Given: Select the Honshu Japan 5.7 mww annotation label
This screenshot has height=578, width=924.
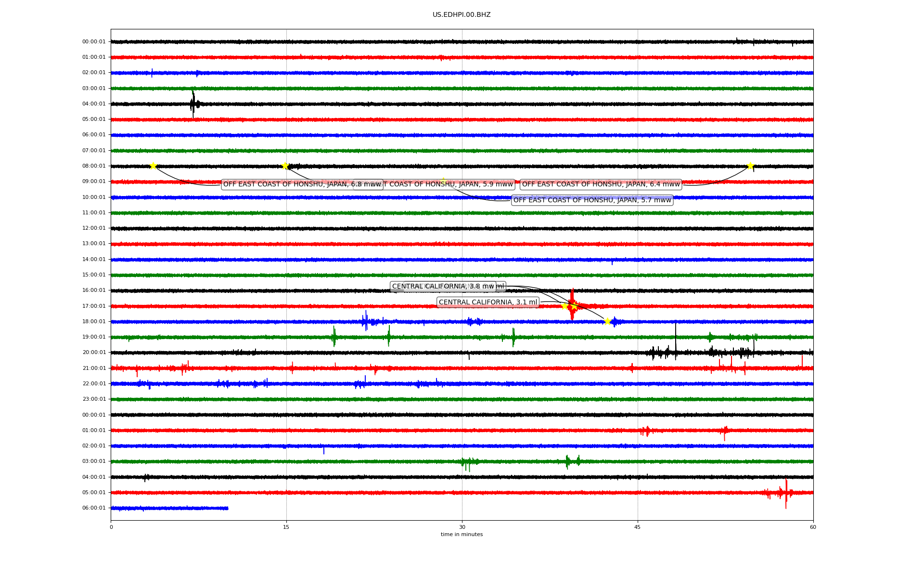Looking at the screenshot, I should (x=592, y=200).
